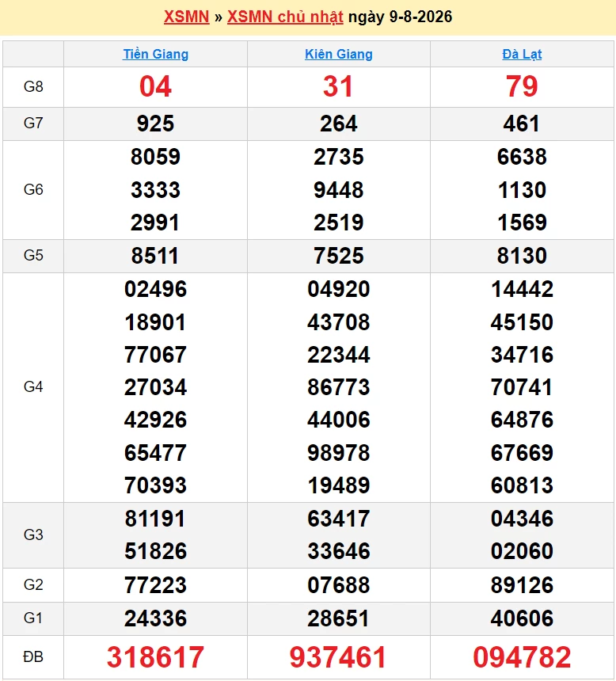Select Tiền Giang special prize 318617
616x681 pixels.
[155, 657]
